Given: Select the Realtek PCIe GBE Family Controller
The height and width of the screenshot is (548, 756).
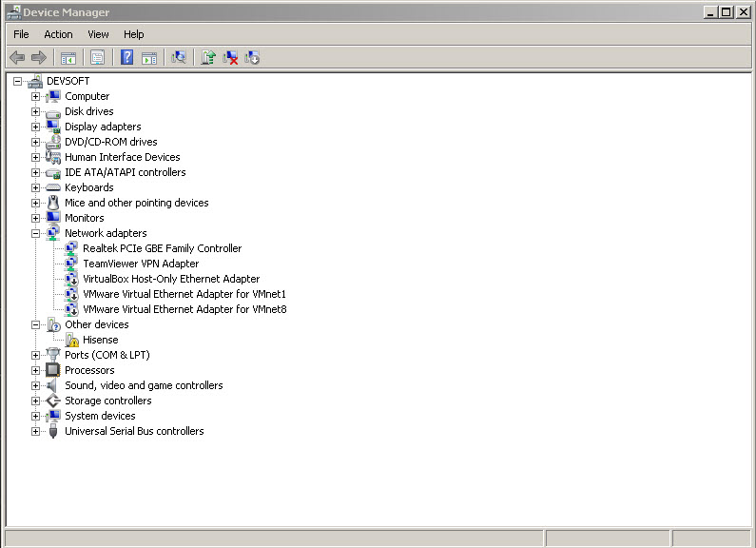Looking at the screenshot, I should [x=162, y=248].
